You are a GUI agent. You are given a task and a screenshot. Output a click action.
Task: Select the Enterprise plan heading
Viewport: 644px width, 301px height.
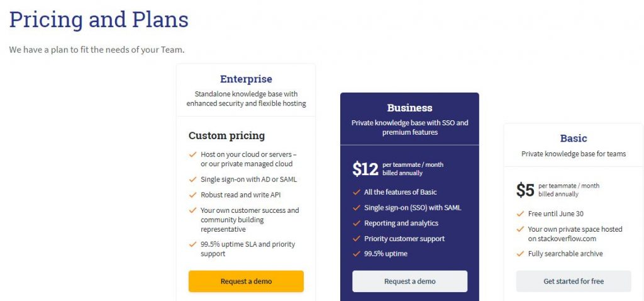(x=246, y=79)
